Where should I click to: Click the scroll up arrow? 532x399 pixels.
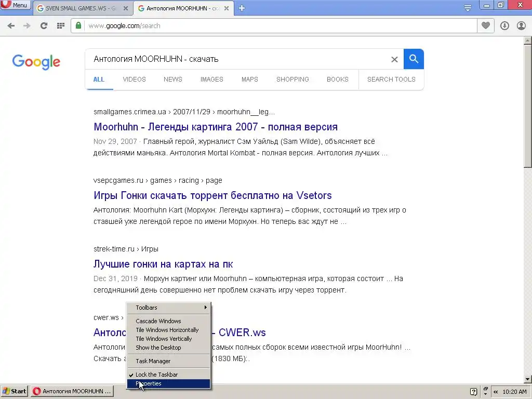[x=528, y=41]
